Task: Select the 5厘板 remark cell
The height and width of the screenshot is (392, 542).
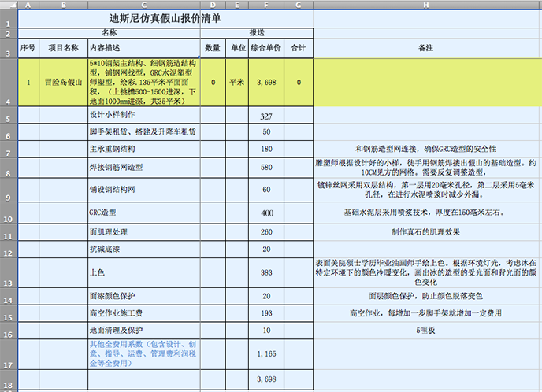Action: [426, 330]
